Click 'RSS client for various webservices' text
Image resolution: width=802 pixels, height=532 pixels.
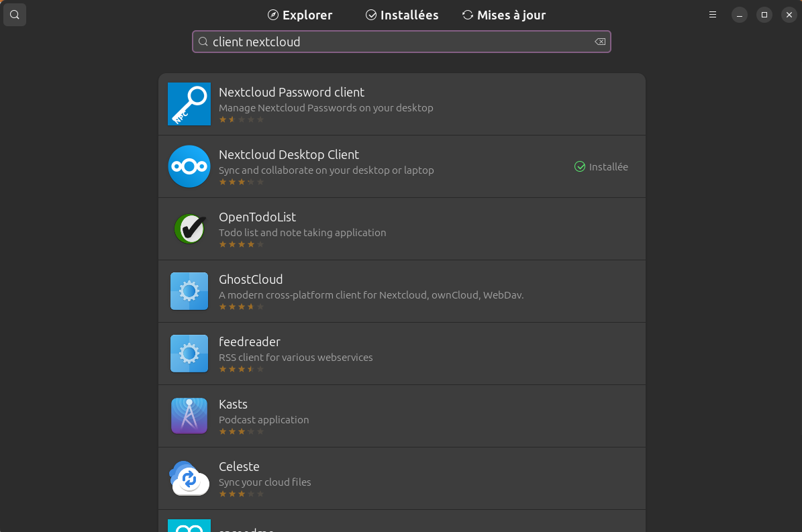pos(296,357)
